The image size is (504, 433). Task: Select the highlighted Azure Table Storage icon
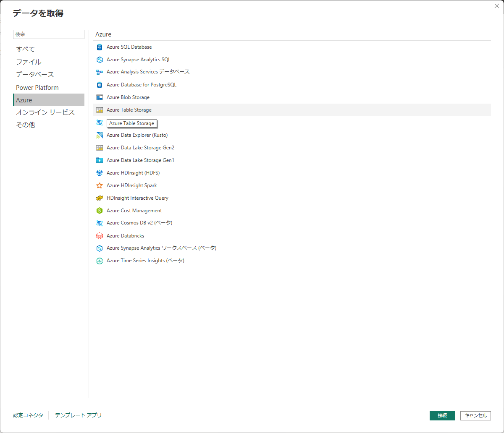pyautogui.click(x=100, y=110)
